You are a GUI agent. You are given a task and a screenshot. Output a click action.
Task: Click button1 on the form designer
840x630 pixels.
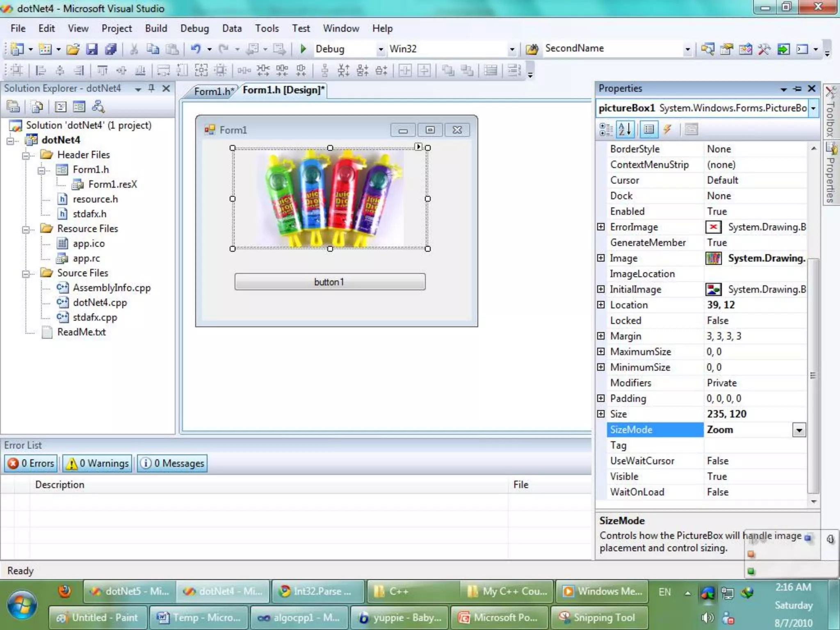[329, 282]
